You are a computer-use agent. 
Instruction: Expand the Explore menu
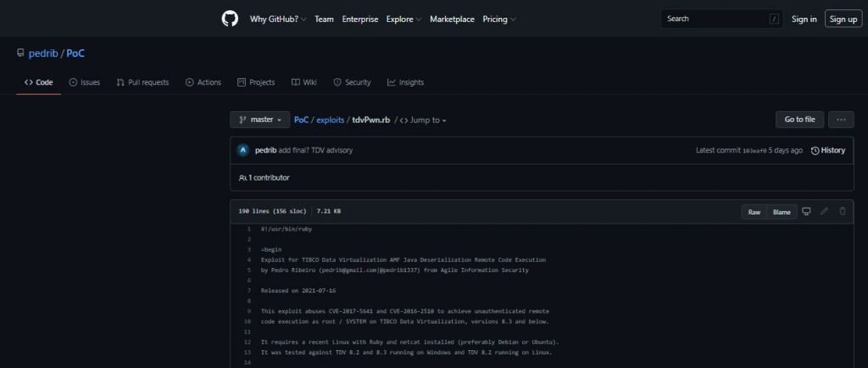(x=403, y=19)
